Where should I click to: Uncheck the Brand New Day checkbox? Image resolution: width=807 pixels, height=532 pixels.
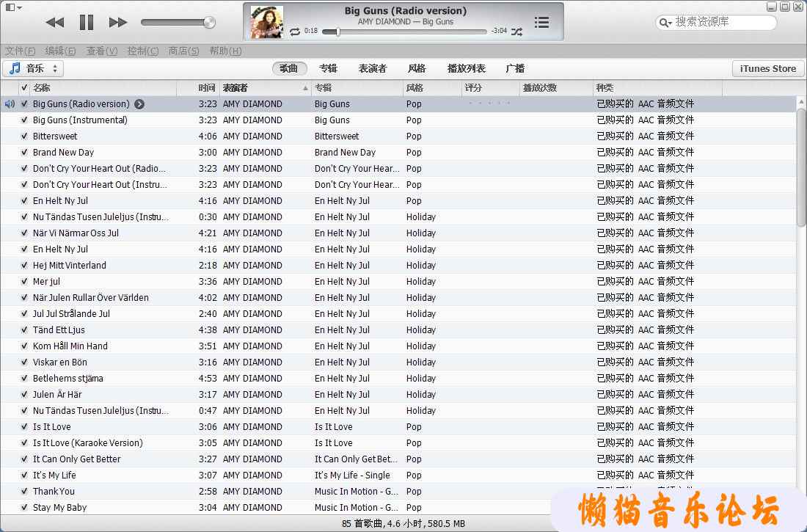point(24,153)
